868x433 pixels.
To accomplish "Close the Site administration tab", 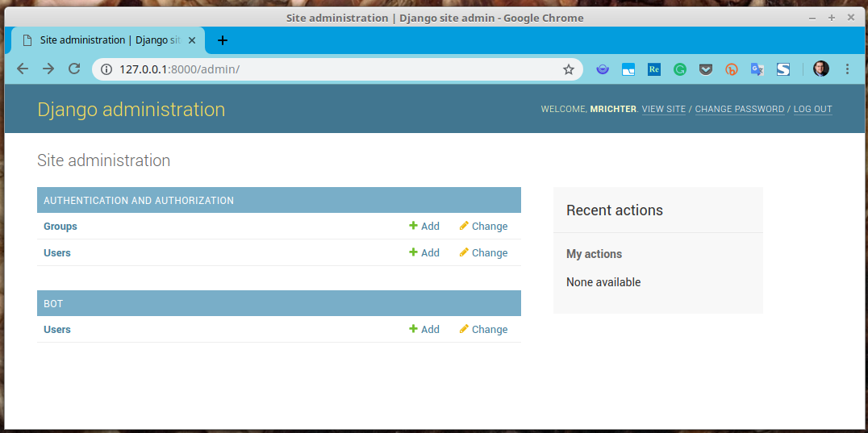I will [192, 40].
